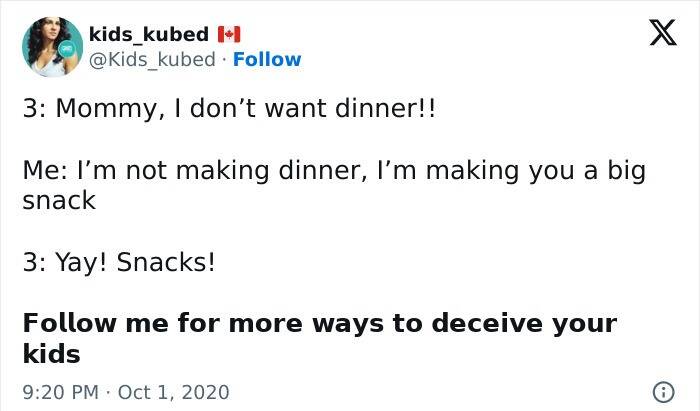Screen dimensions: 700x411
Task: Click the Canadian flag emoji beside kids_kubed
Action: click(x=230, y=35)
